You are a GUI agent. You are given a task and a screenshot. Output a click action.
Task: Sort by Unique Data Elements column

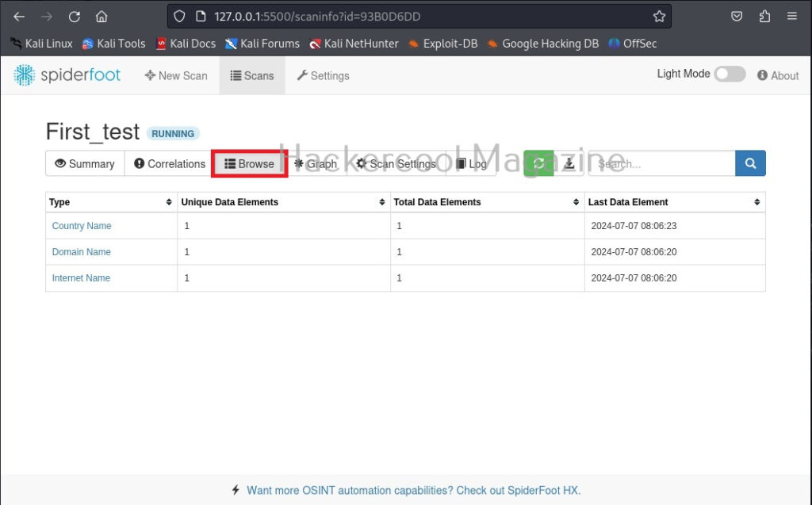pyautogui.click(x=382, y=202)
